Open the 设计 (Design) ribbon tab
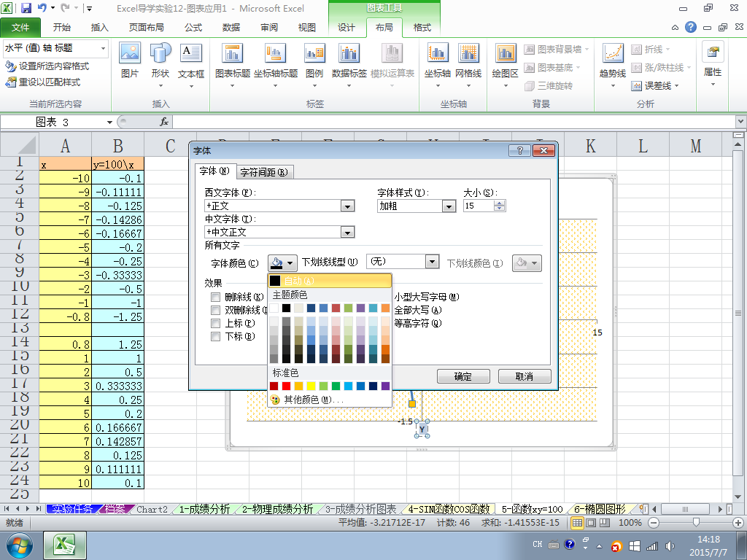 pyautogui.click(x=347, y=28)
